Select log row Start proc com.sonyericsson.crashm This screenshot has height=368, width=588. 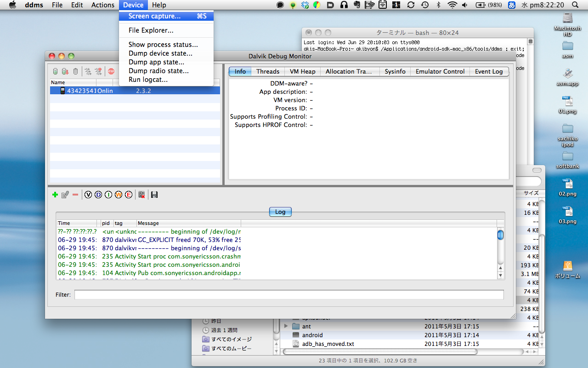click(x=277, y=256)
